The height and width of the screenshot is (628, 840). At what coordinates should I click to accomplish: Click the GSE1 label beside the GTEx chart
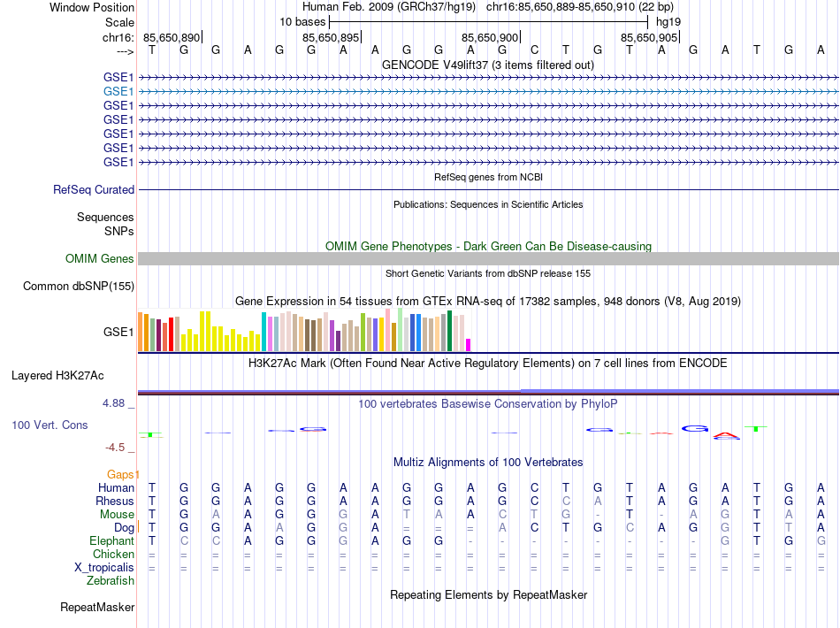tap(118, 333)
